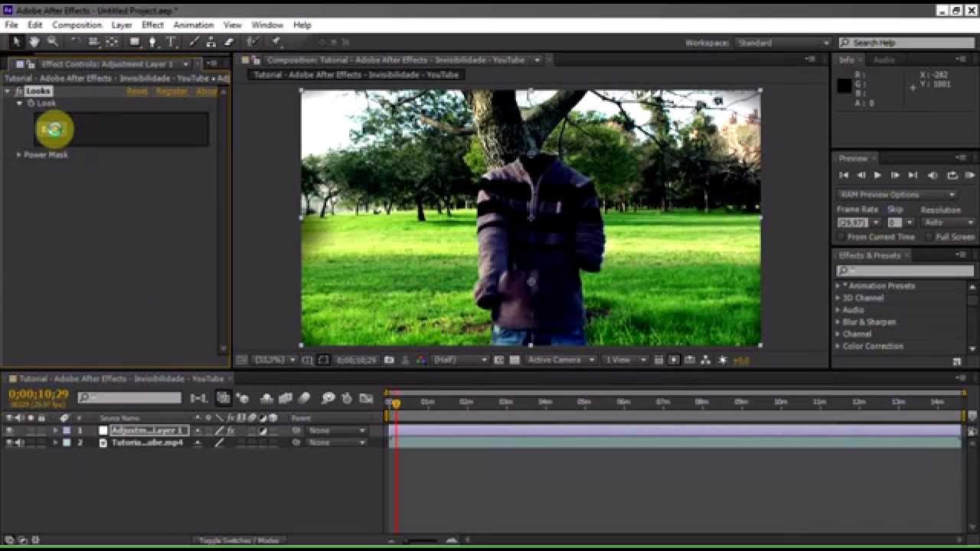The image size is (980, 551).
Task: Select the Roto Brush tool
Action: [x=253, y=42]
